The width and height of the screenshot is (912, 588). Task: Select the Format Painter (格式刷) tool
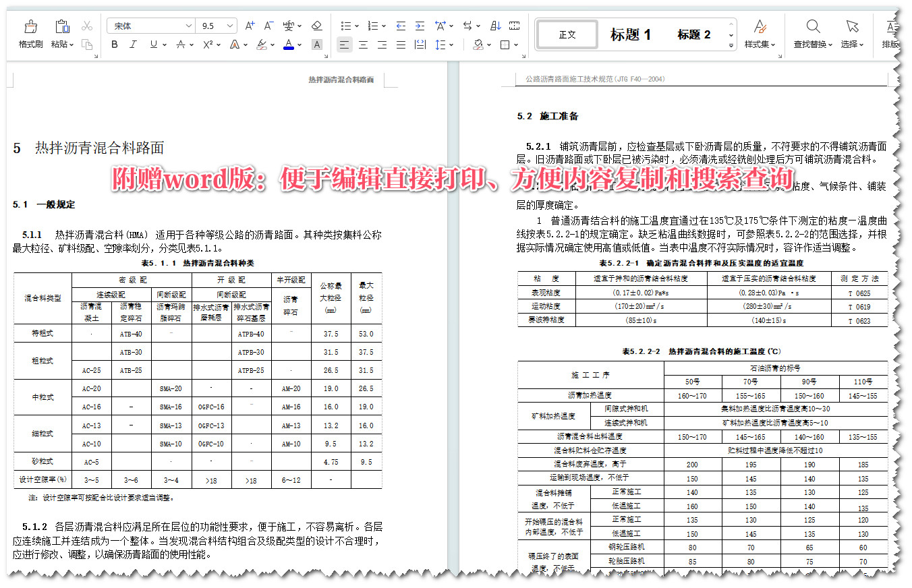(x=30, y=30)
